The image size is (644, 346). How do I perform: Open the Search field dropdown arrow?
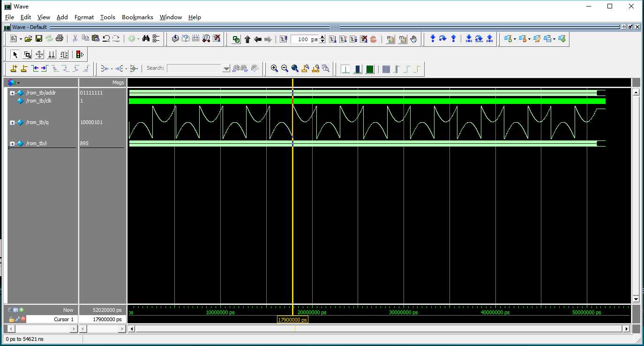[226, 68]
